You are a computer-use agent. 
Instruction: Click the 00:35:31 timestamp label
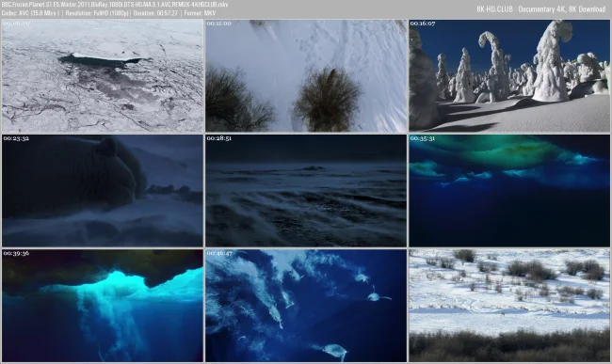tap(423, 138)
